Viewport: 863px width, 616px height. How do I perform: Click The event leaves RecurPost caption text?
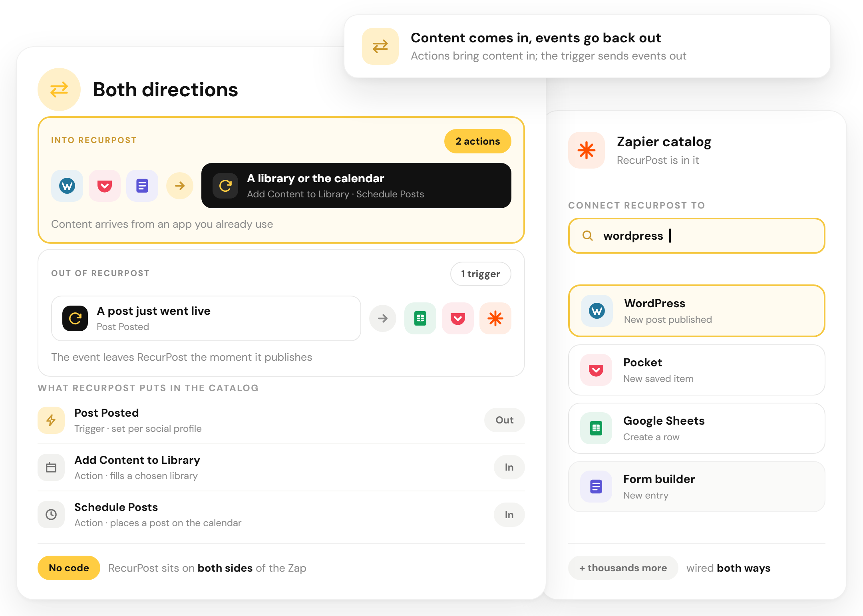click(x=182, y=357)
